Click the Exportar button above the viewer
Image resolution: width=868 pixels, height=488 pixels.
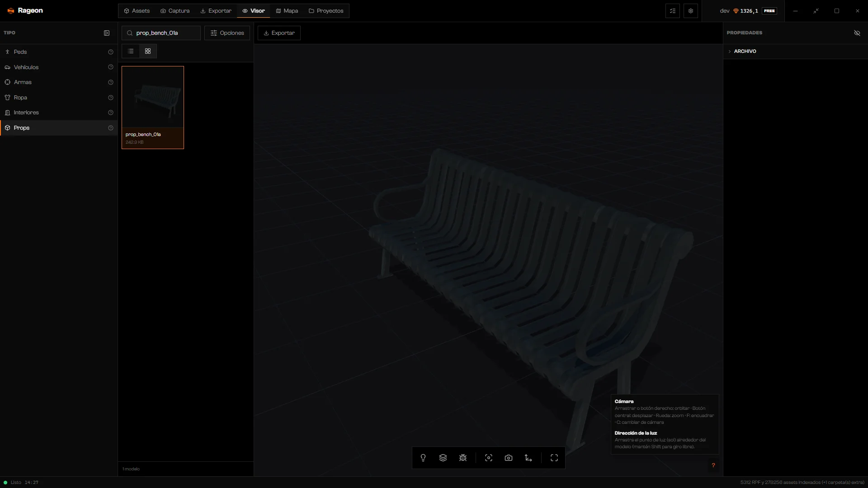click(279, 33)
